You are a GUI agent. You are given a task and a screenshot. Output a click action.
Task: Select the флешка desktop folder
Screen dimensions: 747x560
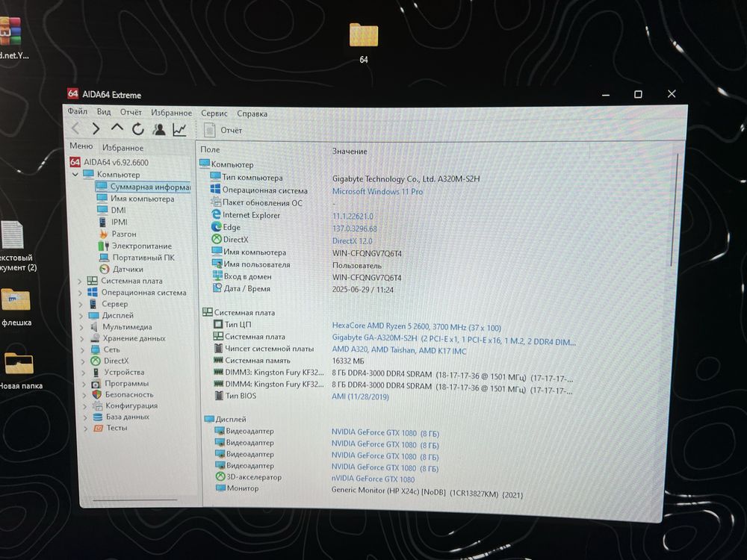(16, 307)
